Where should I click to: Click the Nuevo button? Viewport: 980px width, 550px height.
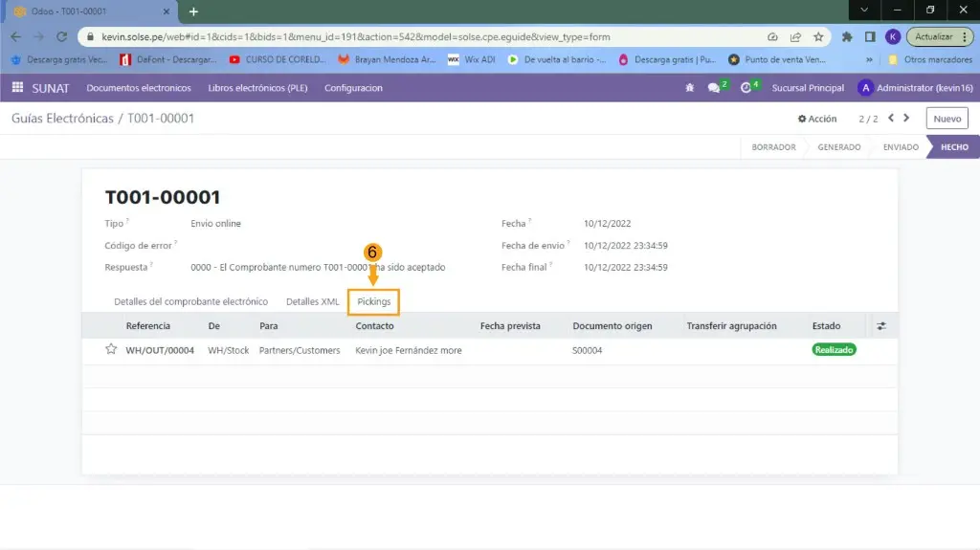(947, 119)
